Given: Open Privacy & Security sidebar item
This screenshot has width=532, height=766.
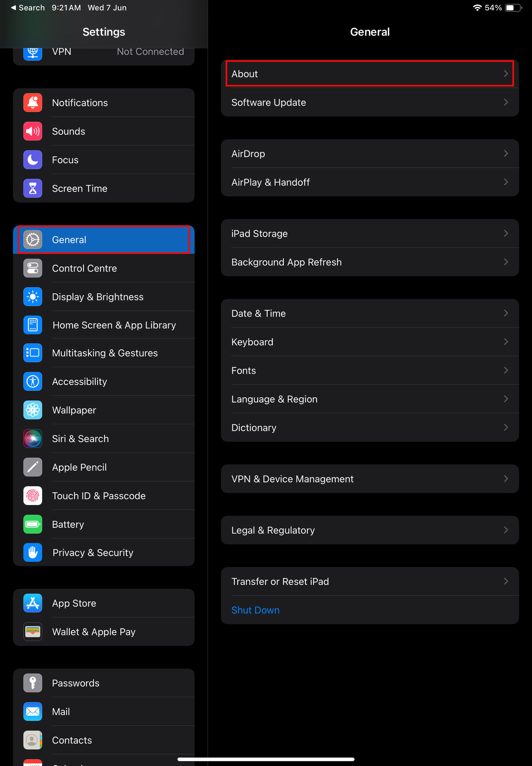Looking at the screenshot, I should (x=104, y=553).
